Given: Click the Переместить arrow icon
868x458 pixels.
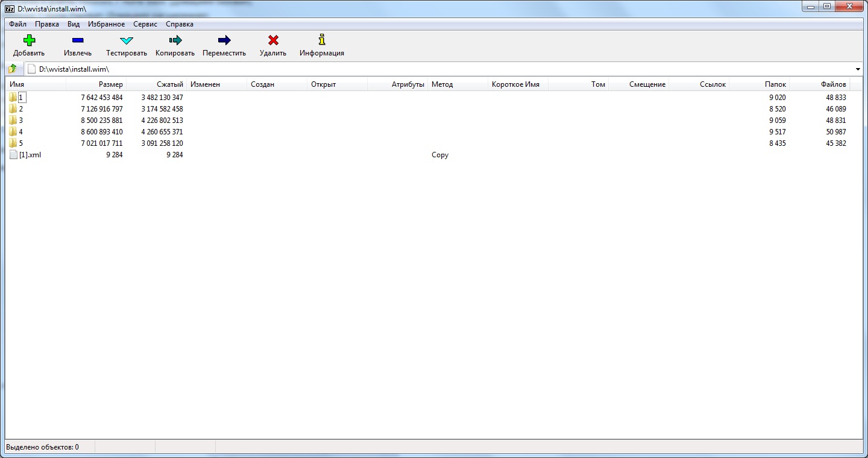Looking at the screenshot, I should click(224, 40).
